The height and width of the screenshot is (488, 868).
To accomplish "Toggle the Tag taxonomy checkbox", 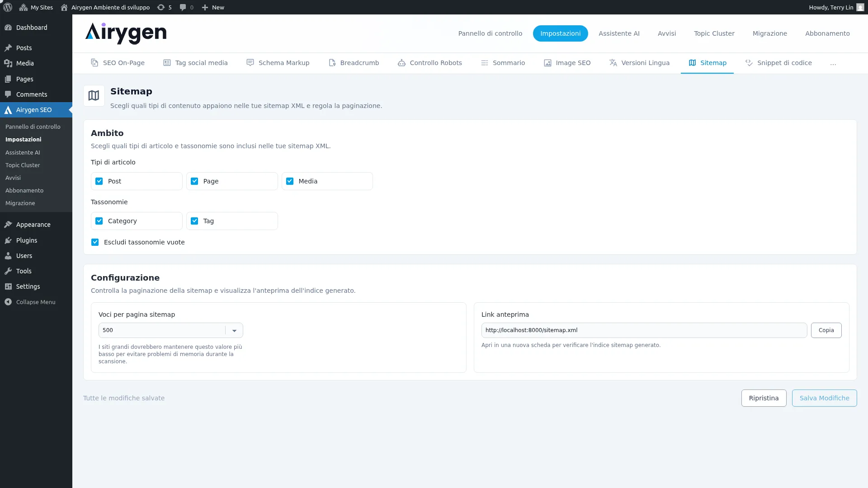I will tap(194, 221).
